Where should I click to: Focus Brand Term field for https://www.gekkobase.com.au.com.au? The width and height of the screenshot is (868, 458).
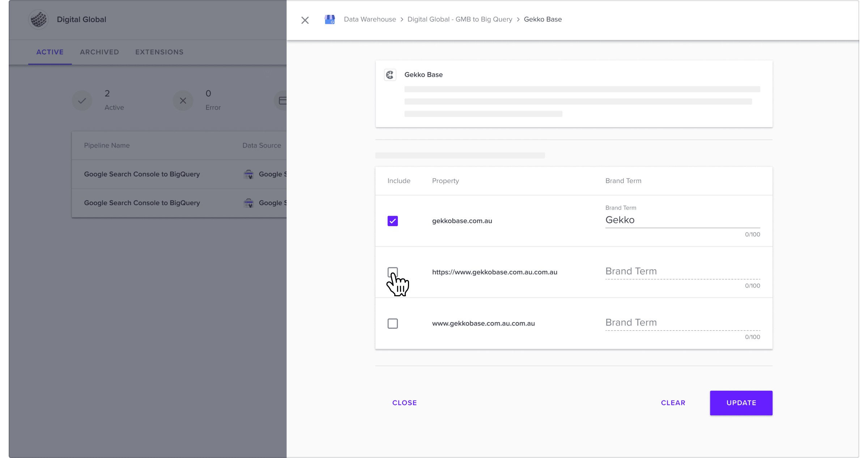[682, 272]
